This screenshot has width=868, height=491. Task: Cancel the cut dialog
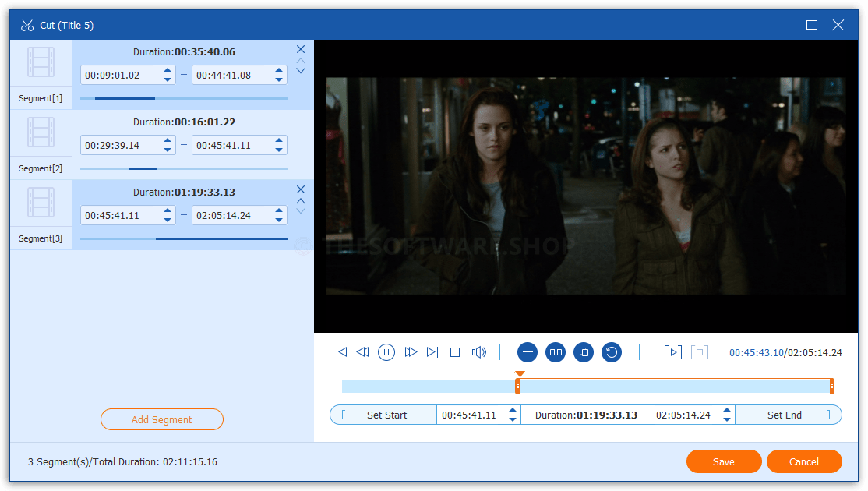(804, 461)
